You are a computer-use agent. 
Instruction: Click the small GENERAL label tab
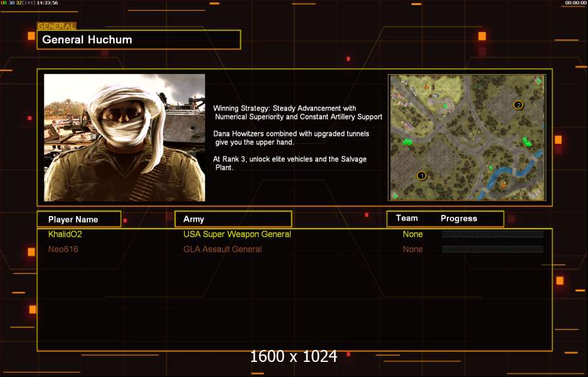56,26
